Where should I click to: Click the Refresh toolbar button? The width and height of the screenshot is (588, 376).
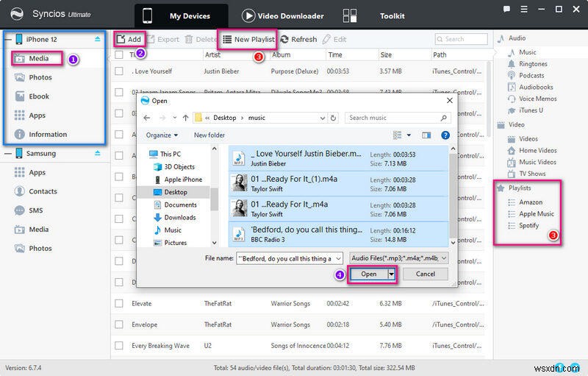click(x=299, y=40)
